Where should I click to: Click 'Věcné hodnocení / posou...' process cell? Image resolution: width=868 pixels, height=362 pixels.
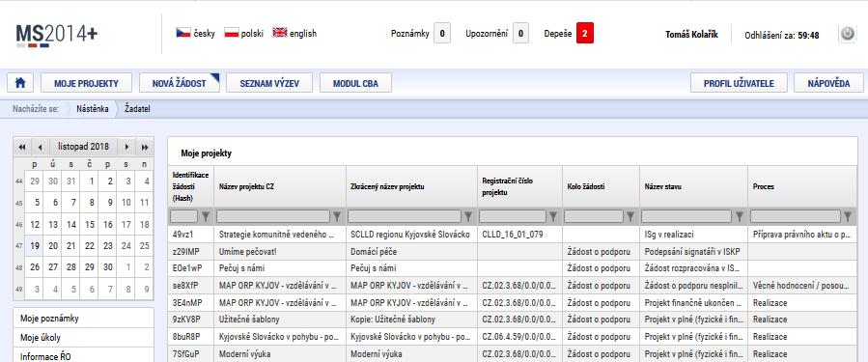click(x=801, y=286)
